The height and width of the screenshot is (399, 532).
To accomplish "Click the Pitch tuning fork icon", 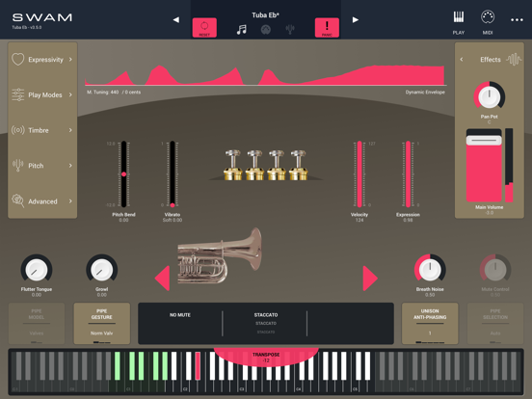I will click(17, 165).
